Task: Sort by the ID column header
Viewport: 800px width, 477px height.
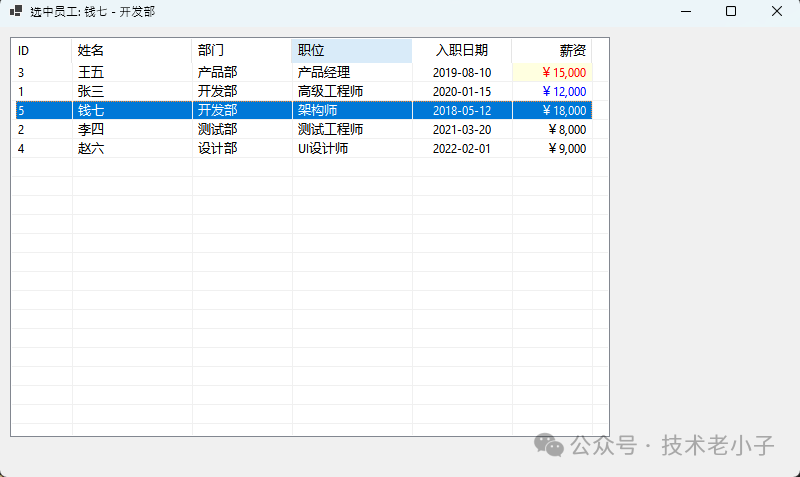Action: tap(41, 50)
